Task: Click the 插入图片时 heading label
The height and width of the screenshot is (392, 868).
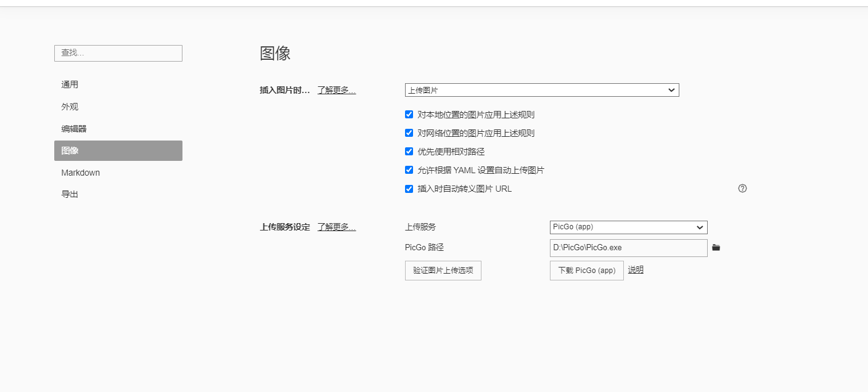Action: tap(285, 90)
